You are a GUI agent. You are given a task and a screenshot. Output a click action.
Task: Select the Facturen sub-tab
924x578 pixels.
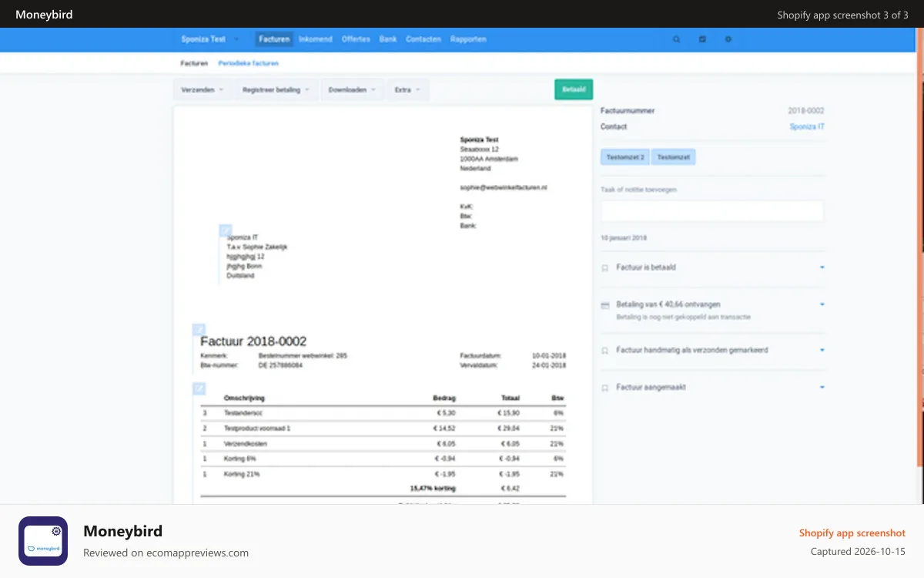pos(194,63)
